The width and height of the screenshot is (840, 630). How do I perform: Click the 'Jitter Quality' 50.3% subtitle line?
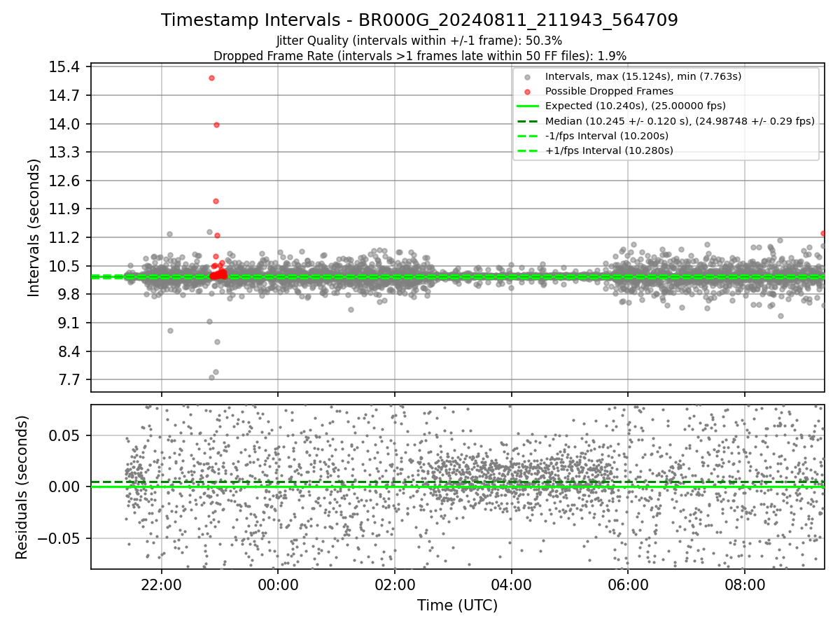419,41
